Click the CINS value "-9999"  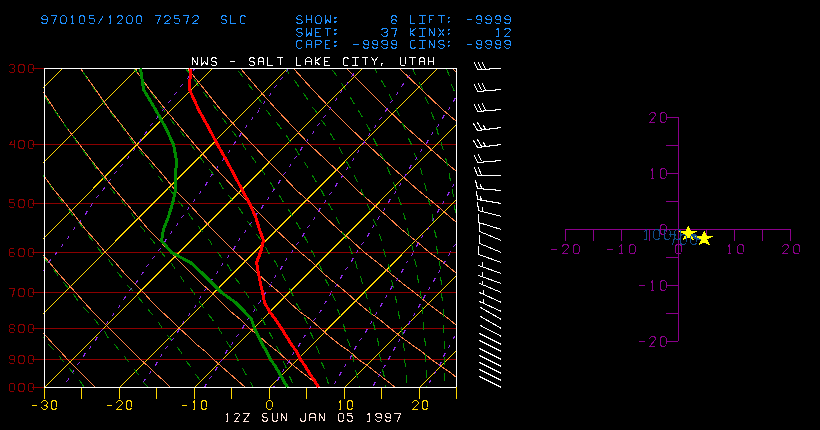[489, 44]
